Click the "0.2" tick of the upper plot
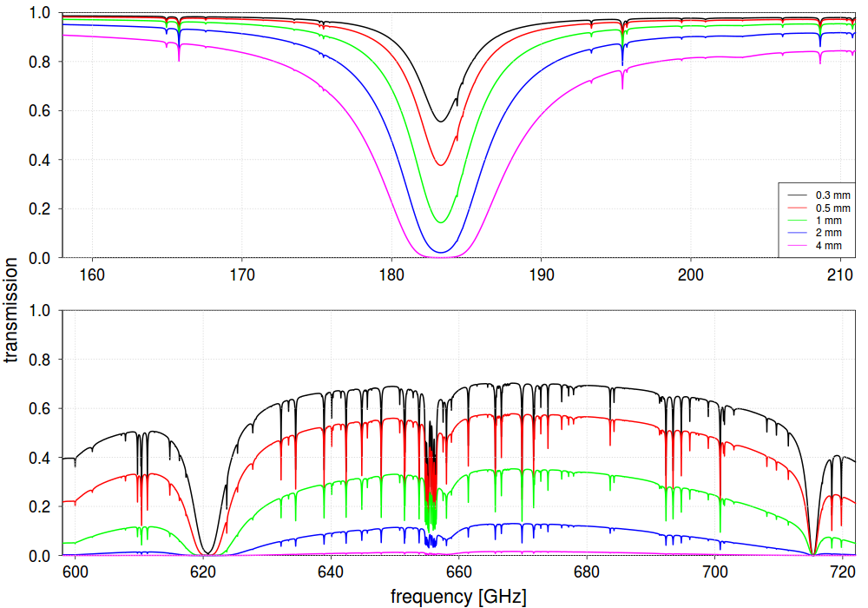This screenshot has width=868, height=608. tap(39, 208)
